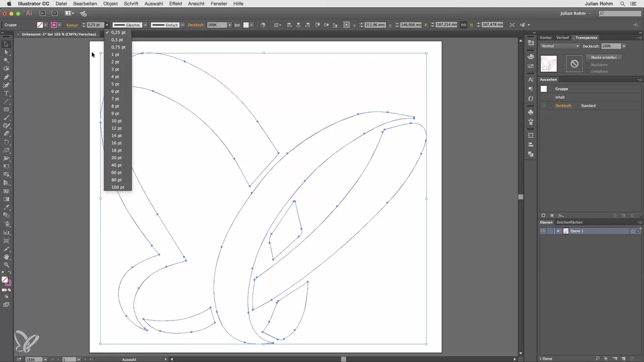Click horizontal align left icon

coord(289,25)
